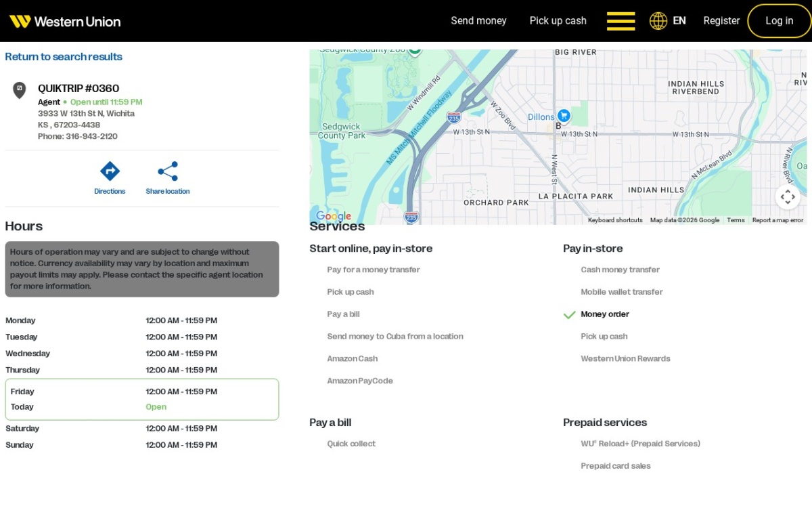This screenshot has width=812, height=508.
Task: Open Keyboard shortcuts on the map
Action: click(x=615, y=220)
